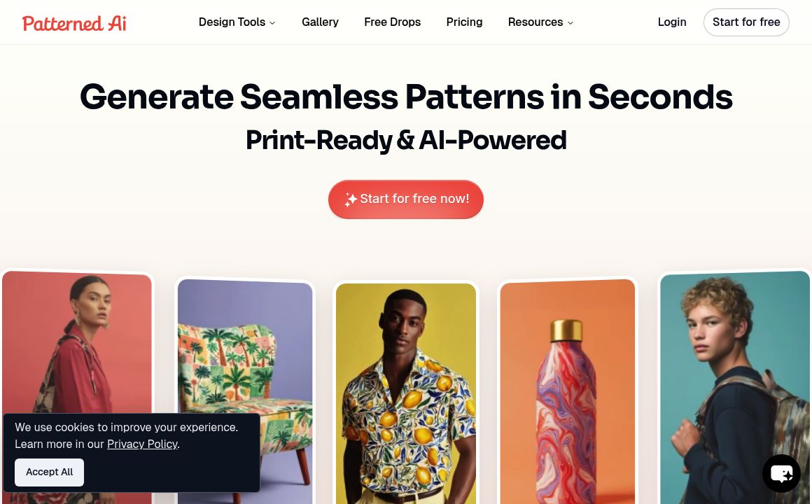Open the Pricing page
The image size is (812, 504).
(464, 22)
